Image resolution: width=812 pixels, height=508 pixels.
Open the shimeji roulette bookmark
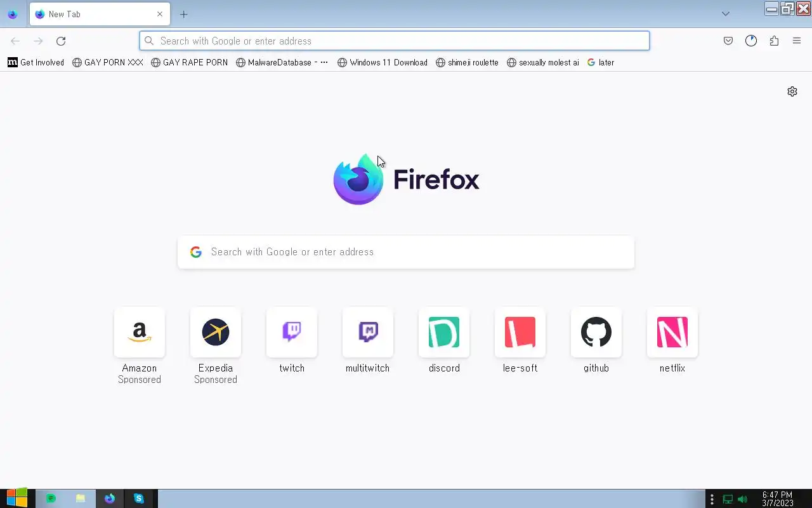[x=467, y=62]
